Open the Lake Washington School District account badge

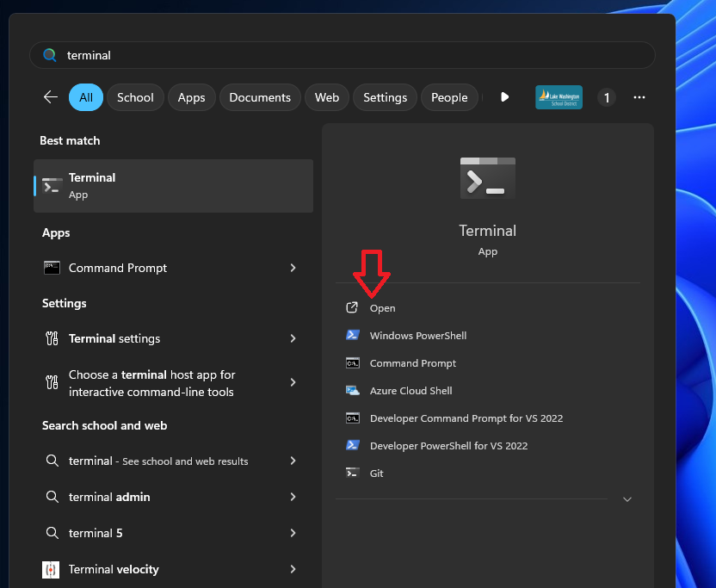558,97
